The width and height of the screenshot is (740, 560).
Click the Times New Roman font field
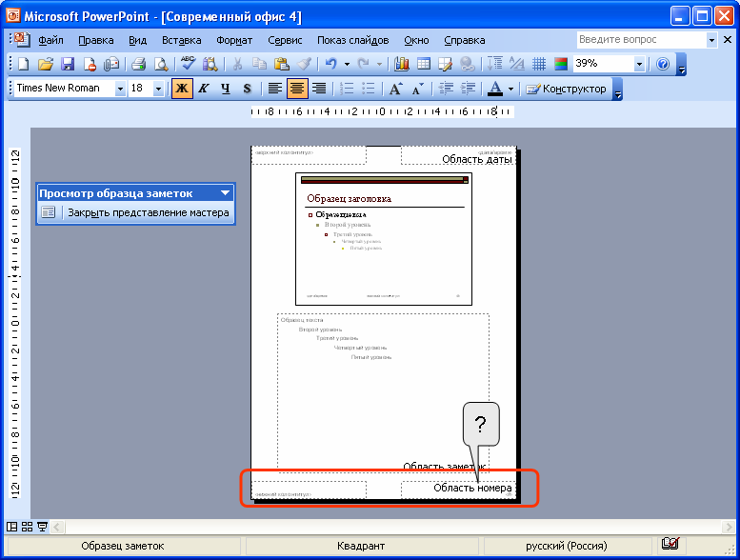65,89
